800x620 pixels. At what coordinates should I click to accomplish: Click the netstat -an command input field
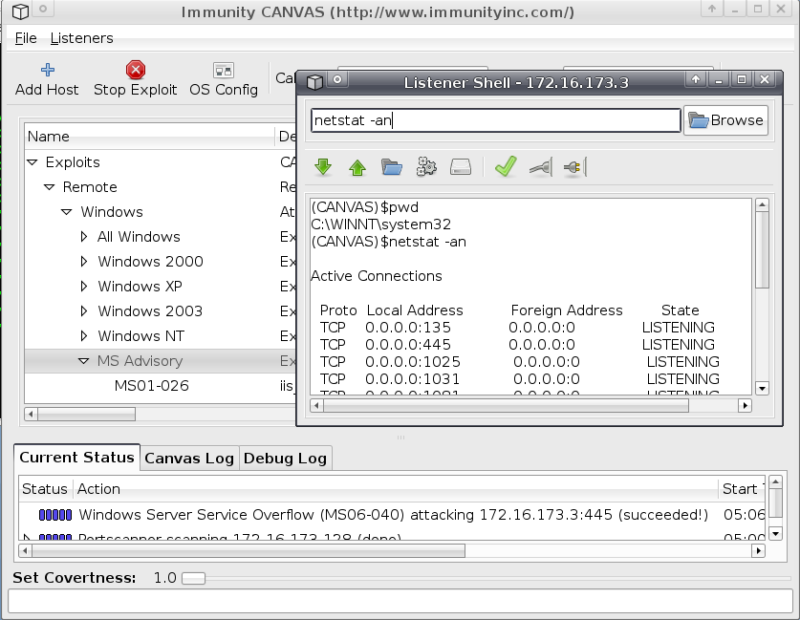point(495,120)
